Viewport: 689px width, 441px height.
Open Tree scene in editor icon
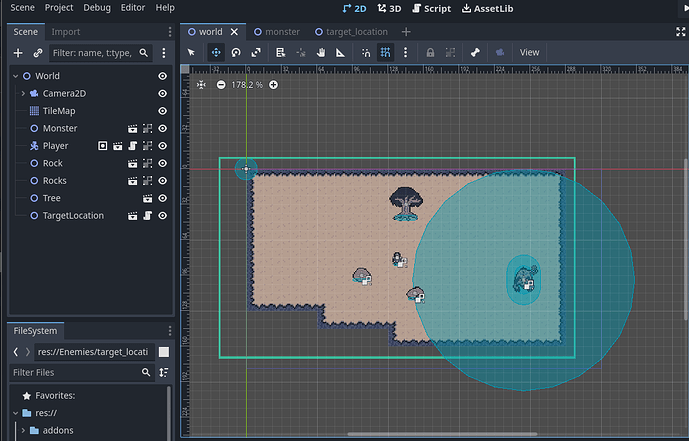tap(148, 198)
